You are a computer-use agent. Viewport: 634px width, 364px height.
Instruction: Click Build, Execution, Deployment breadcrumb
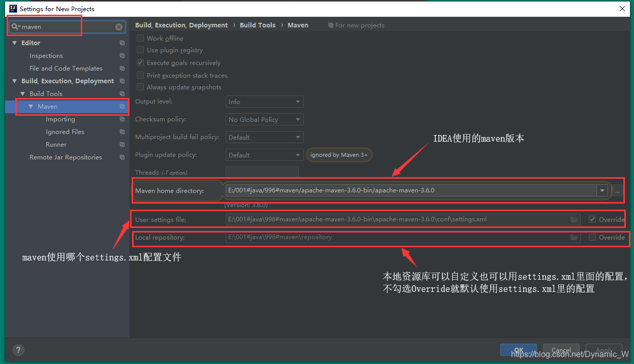(181, 25)
